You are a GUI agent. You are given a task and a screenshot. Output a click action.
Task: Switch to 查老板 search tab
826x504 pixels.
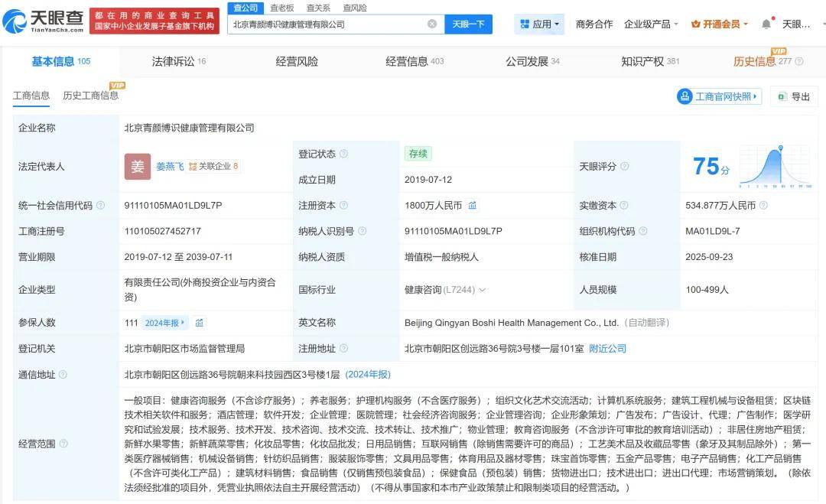[281, 8]
